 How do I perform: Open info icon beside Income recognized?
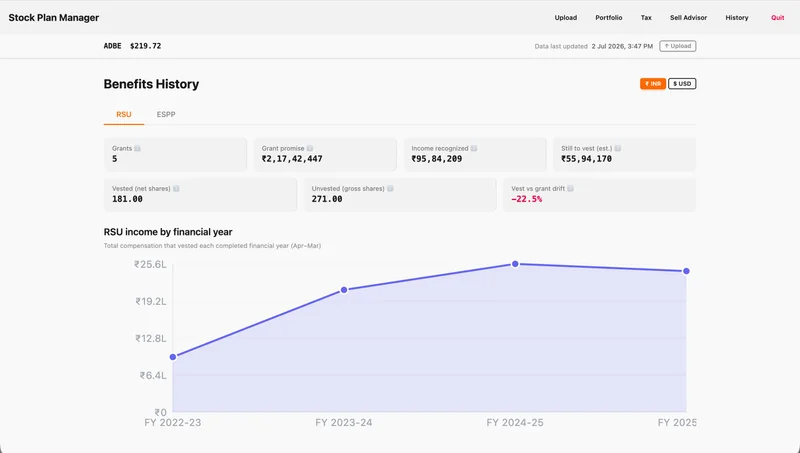click(x=474, y=148)
